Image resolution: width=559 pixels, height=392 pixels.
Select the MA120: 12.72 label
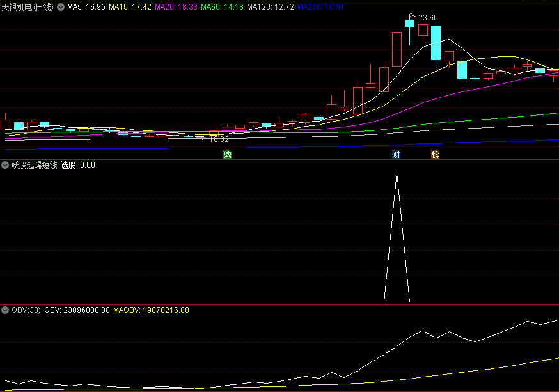[271, 7]
